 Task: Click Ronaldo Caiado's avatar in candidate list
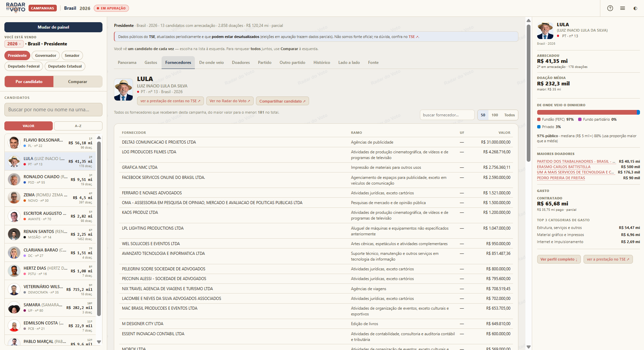pos(14,180)
